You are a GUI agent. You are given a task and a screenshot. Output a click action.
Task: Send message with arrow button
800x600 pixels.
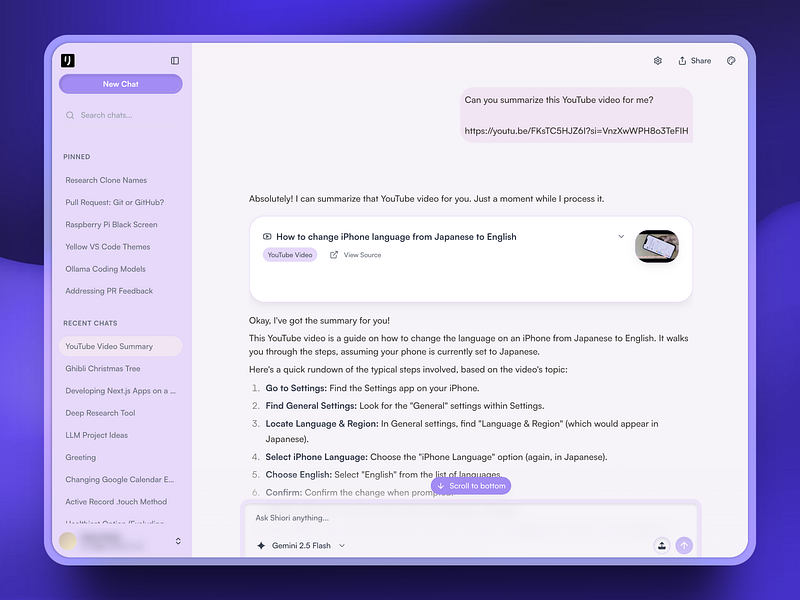(684, 545)
